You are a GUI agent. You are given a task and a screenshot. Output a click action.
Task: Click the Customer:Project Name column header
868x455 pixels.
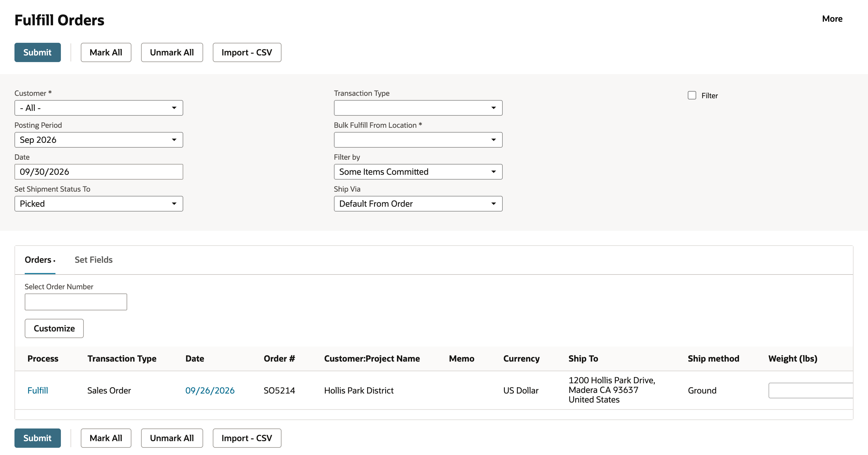pyautogui.click(x=372, y=359)
